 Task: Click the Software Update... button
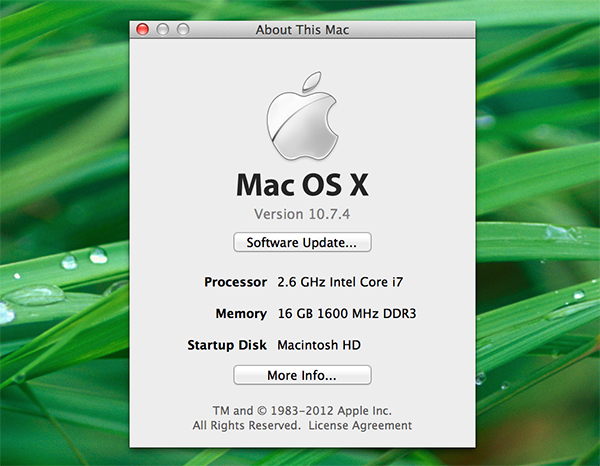[x=302, y=242]
